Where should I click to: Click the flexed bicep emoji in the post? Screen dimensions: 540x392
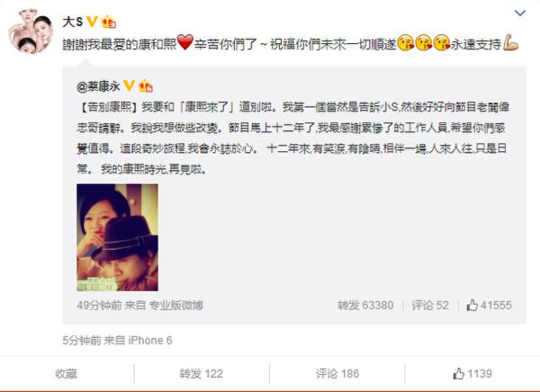click(511, 43)
